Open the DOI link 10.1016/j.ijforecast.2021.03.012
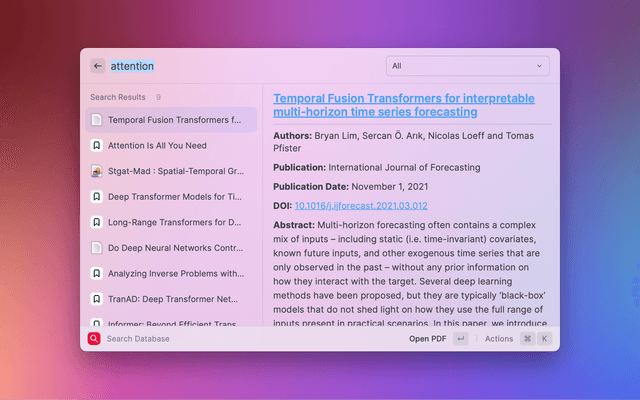 [x=361, y=206]
